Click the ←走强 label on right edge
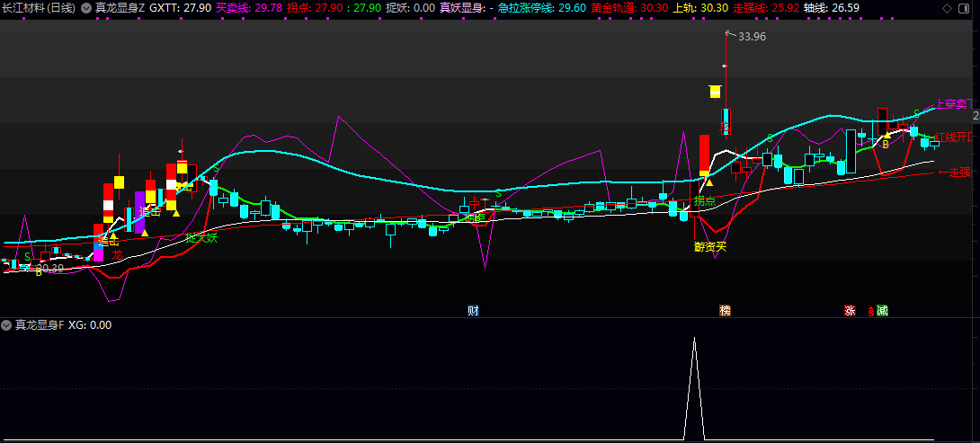The image size is (980, 443). 954,172
